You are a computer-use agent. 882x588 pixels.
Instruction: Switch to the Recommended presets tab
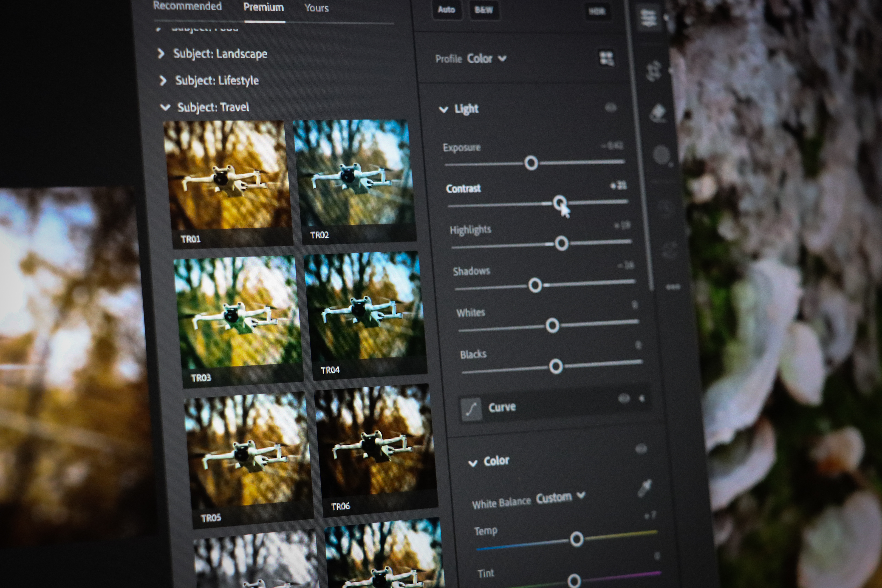[187, 6]
